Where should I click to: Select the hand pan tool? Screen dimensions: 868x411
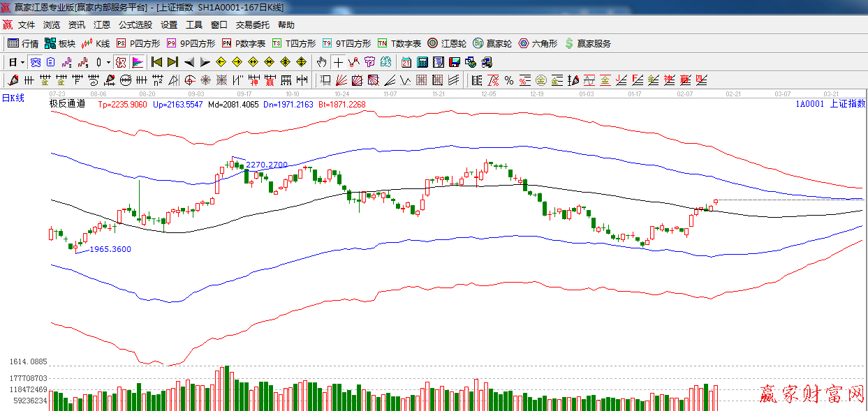tap(321, 62)
